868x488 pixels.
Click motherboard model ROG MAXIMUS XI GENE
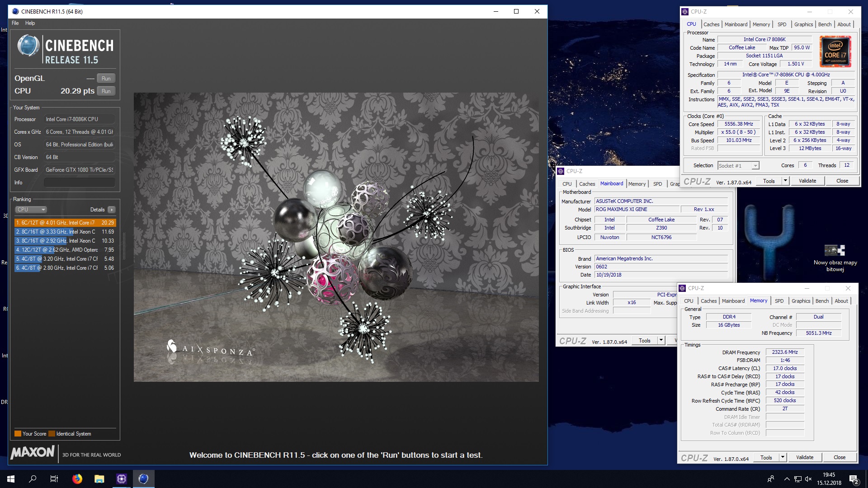(x=637, y=209)
